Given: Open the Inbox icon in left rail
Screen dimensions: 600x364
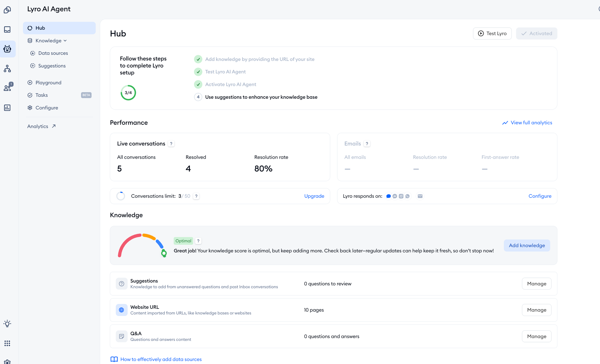Looking at the screenshot, I should (7, 29).
